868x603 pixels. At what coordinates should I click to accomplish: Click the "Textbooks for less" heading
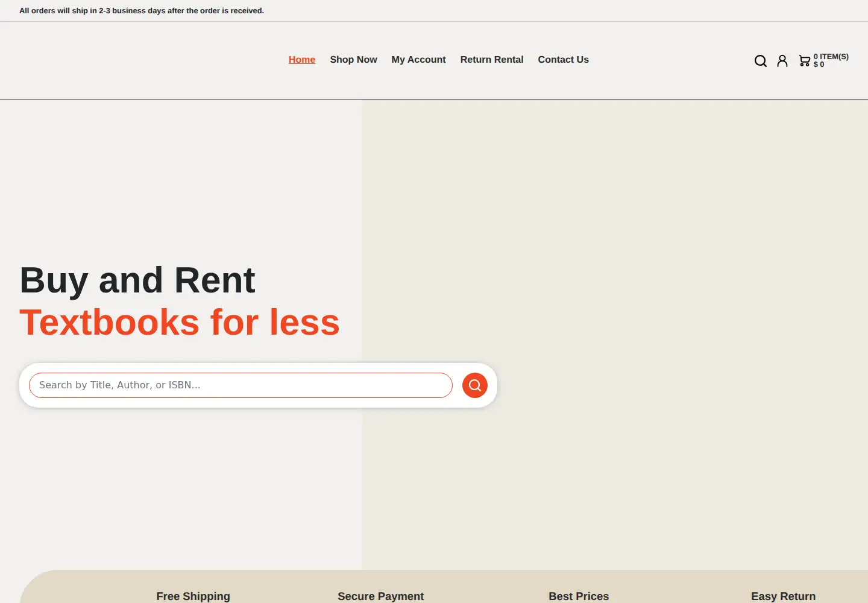point(180,323)
